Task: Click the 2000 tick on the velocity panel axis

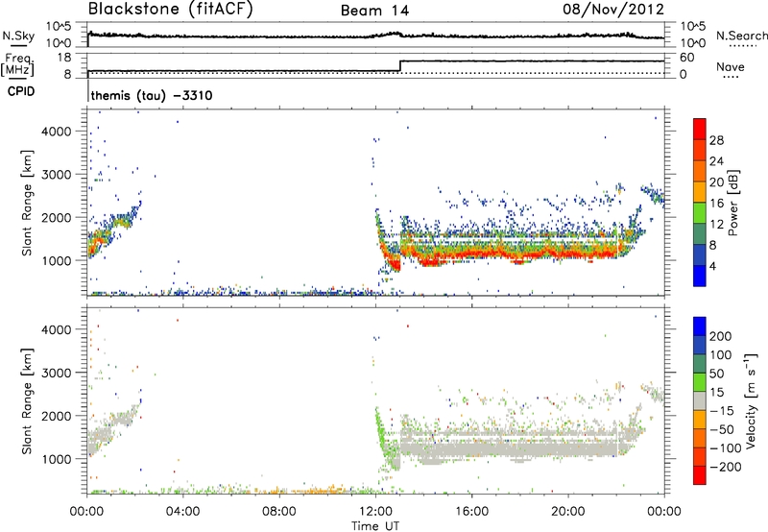Action: [x=57, y=416]
